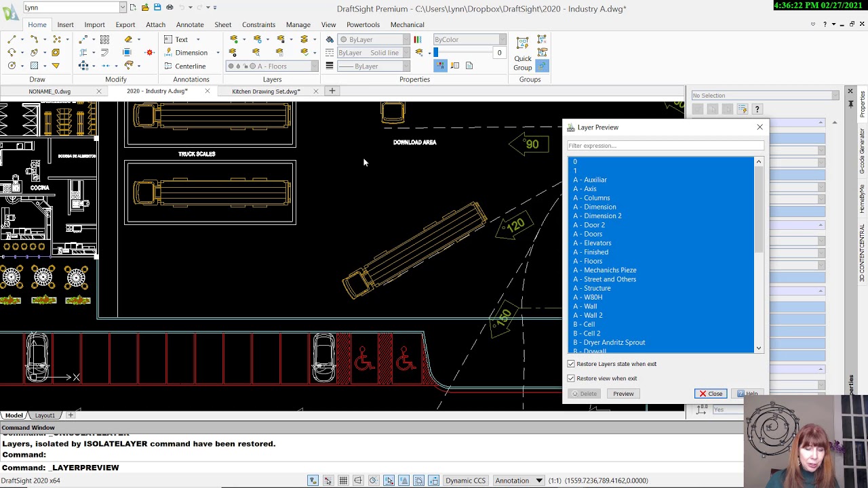Select the Circle tool in Draw panel

[x=12, y=66]
